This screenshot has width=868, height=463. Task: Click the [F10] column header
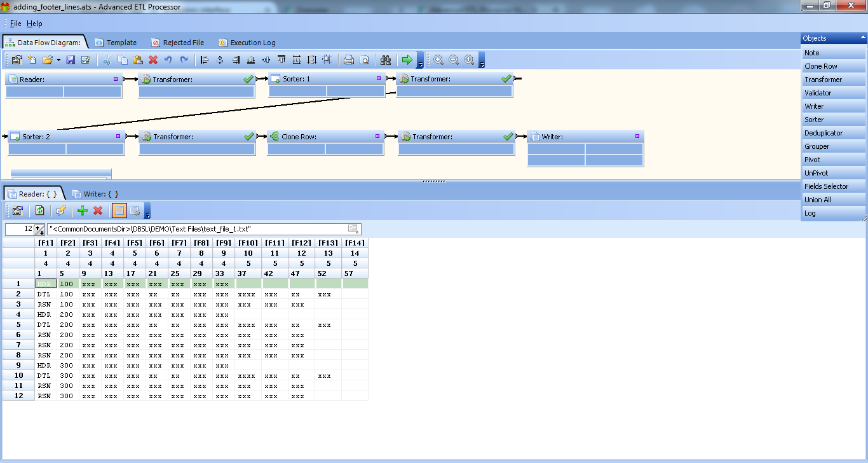pos(248,243)
